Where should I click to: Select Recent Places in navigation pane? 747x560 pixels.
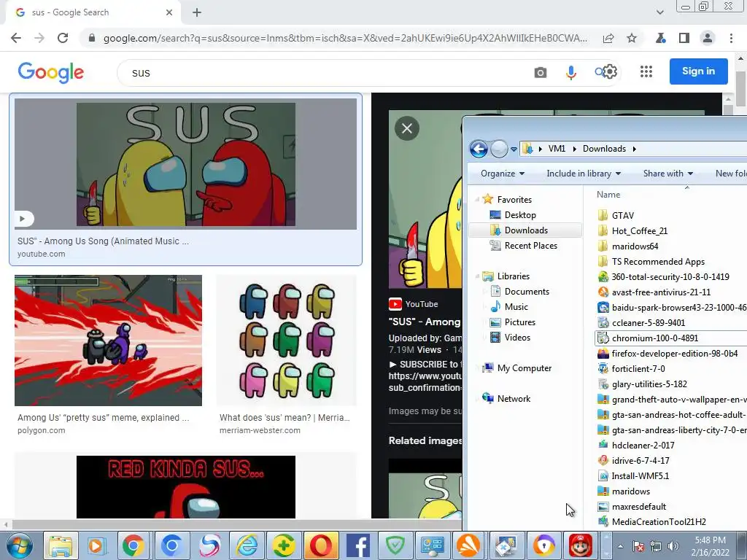point(530,245)
